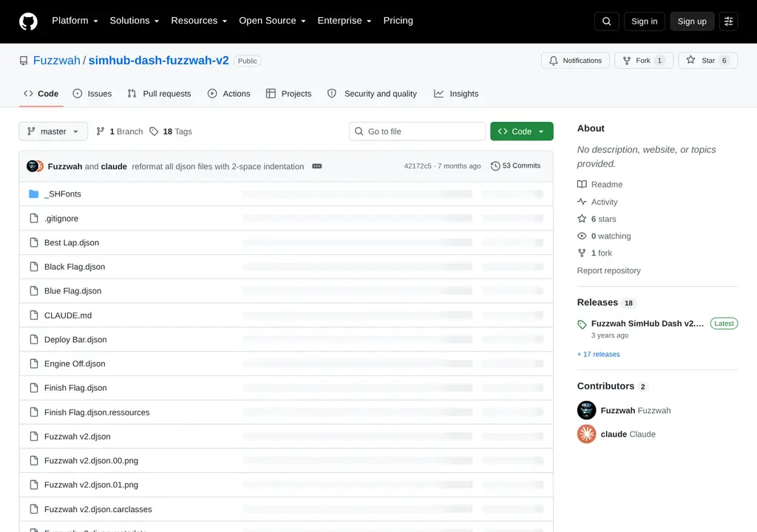The width and height of the screenshot is (757, 532).
Task: Open the Deploy Bar.djson file
Action: (x=75, y=339)
